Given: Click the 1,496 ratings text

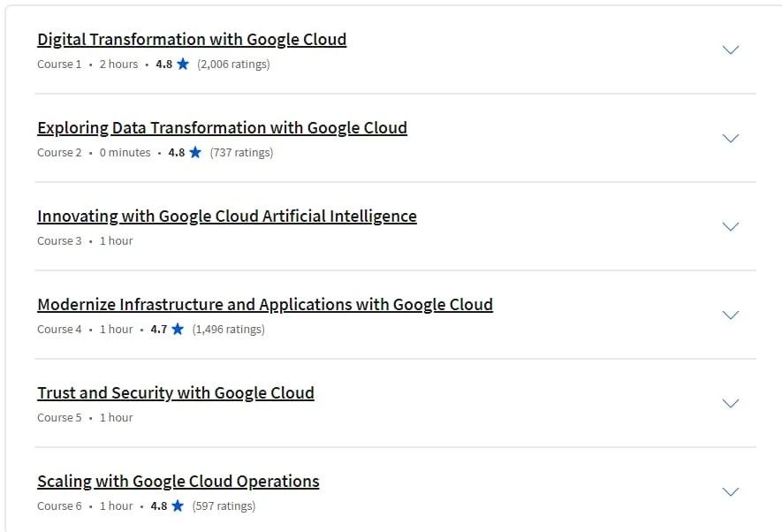Looking at the screenshot, I should 229,330.
